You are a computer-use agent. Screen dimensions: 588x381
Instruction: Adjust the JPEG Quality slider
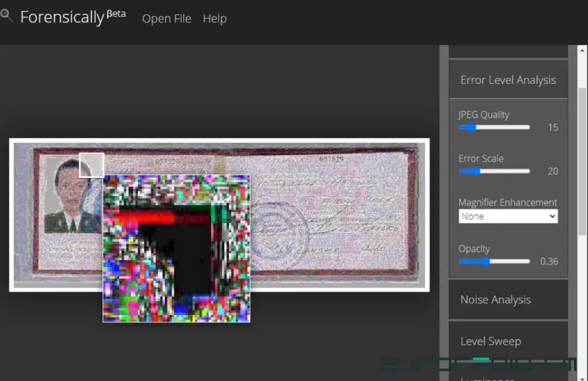tap(494, 127)
